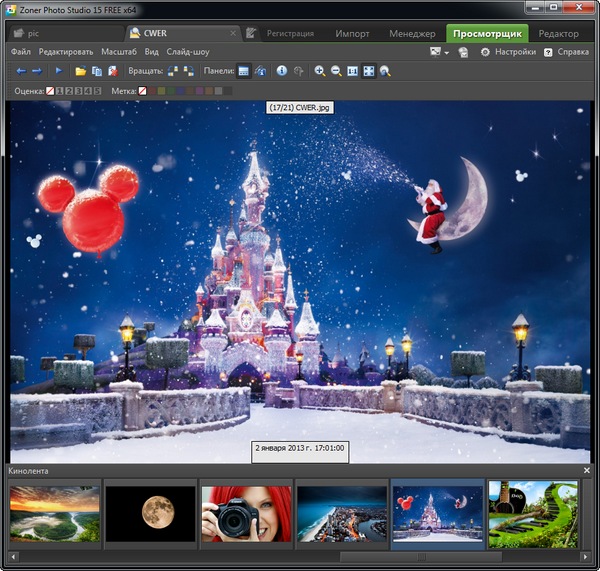Go to the previous image with the left arrow
Image resolution: width=600 pixels, height=571 pixels.
(x=21, y=71)
